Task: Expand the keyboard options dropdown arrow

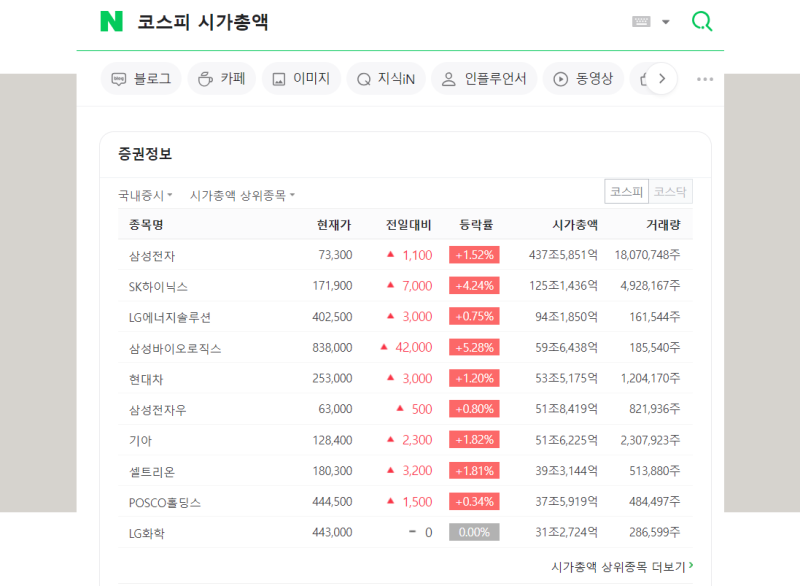Action: (665, 22)
